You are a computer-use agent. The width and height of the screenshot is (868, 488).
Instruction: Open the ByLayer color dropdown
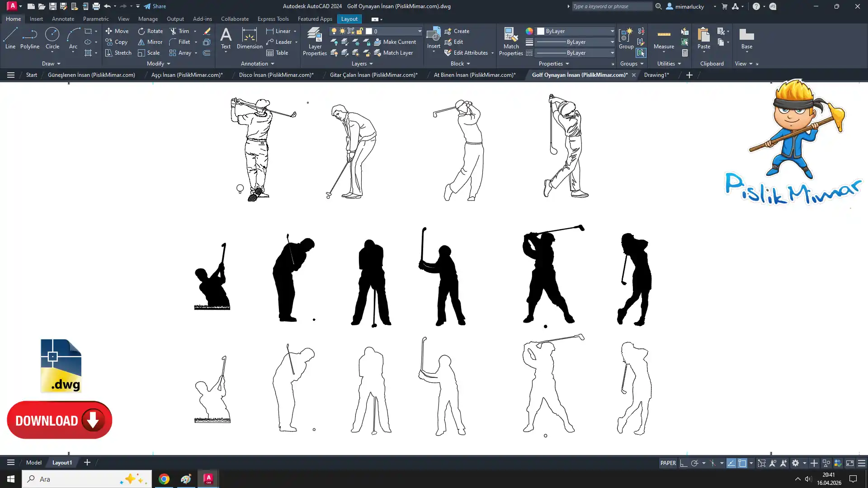tap(612, 31)
